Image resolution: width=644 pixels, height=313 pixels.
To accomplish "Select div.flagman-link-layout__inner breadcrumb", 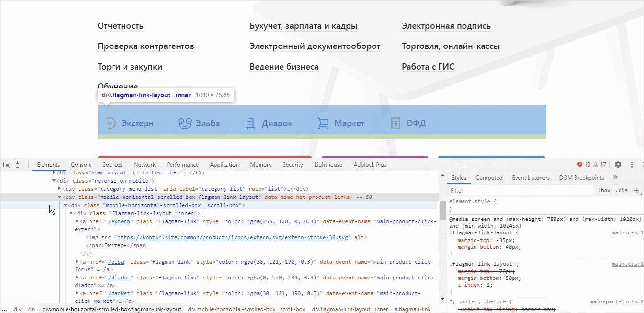I will (350, 309).
